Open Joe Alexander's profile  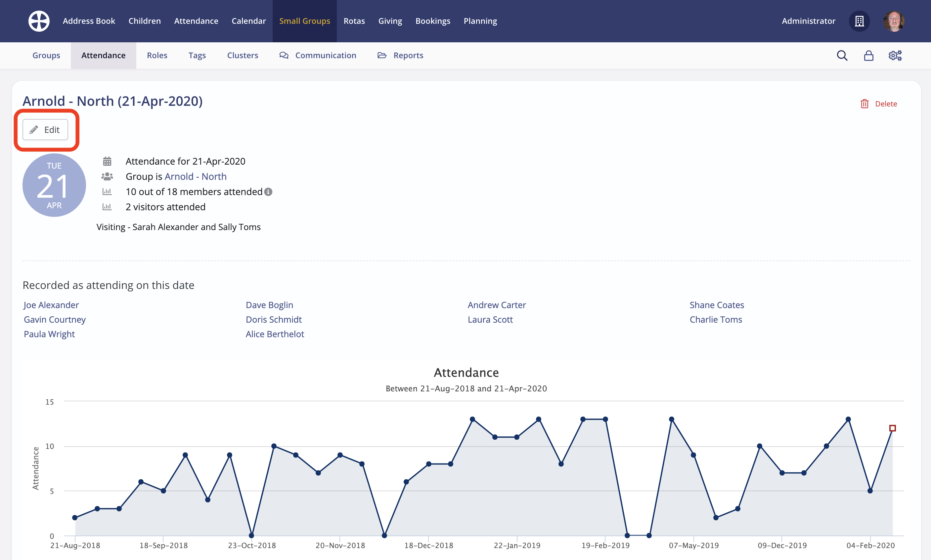click(51, 305)
